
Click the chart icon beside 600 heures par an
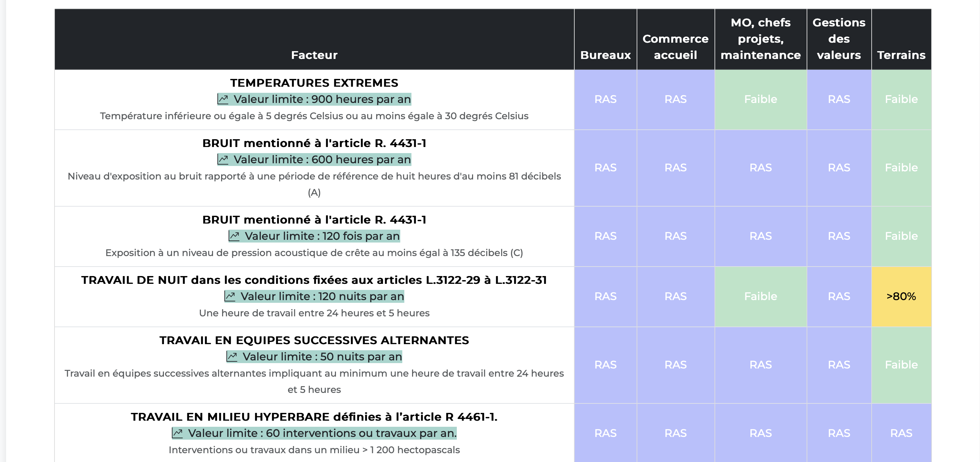223,160
